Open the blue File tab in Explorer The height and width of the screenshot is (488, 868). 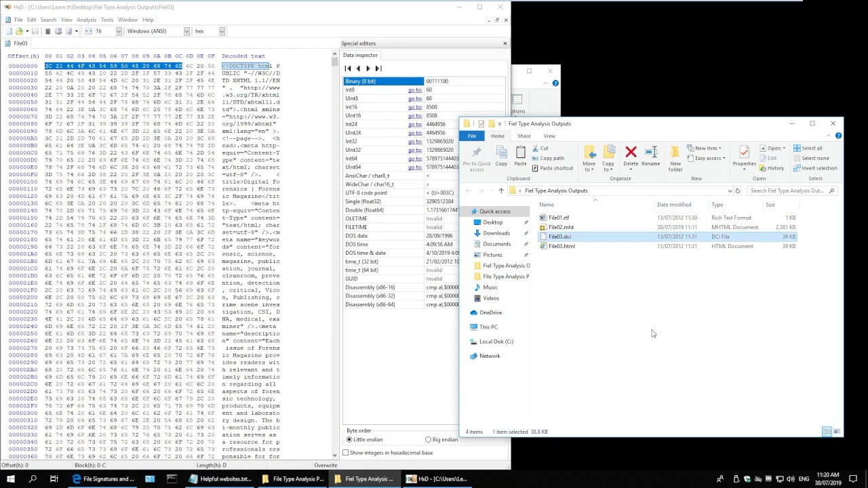471,136
